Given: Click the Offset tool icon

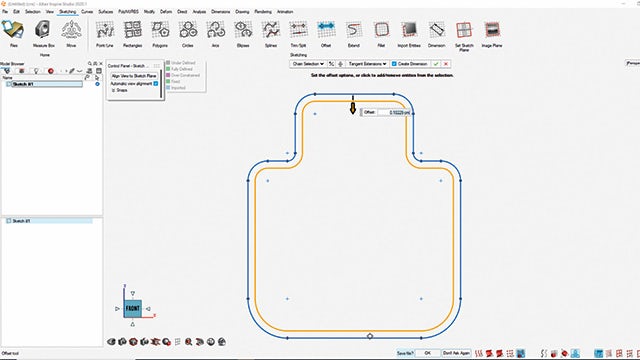Looking at the screenshot, I should (326, 30).
